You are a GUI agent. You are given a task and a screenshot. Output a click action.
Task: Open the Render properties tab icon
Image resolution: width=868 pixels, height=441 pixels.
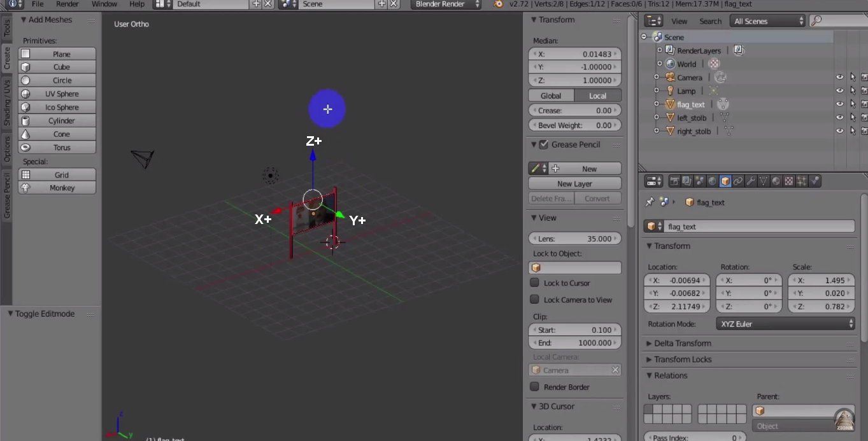[x=676, y=181]
